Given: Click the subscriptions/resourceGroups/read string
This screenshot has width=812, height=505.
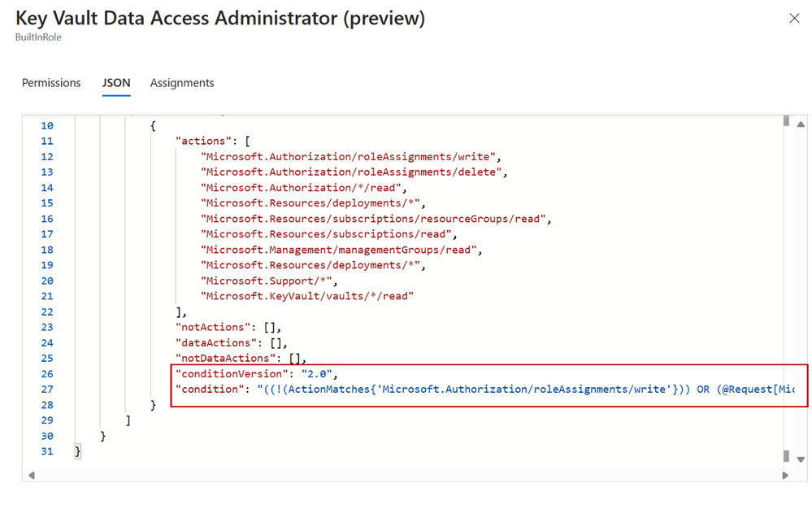Looking at the screenshot, I should click(373, 219).
